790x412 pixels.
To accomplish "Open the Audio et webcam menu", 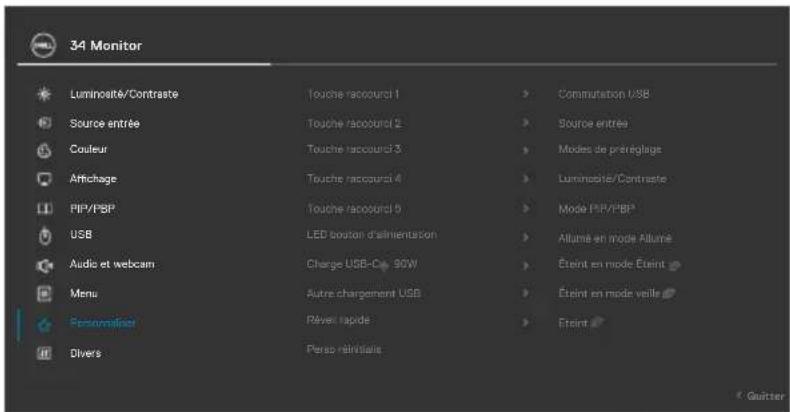I will [x=112, y=264].
